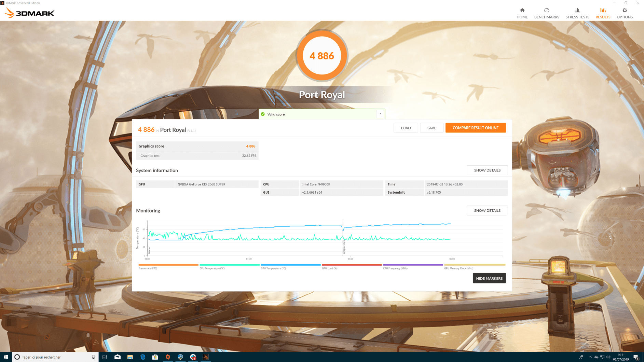Open the Action Center notifications

(636, 357)
